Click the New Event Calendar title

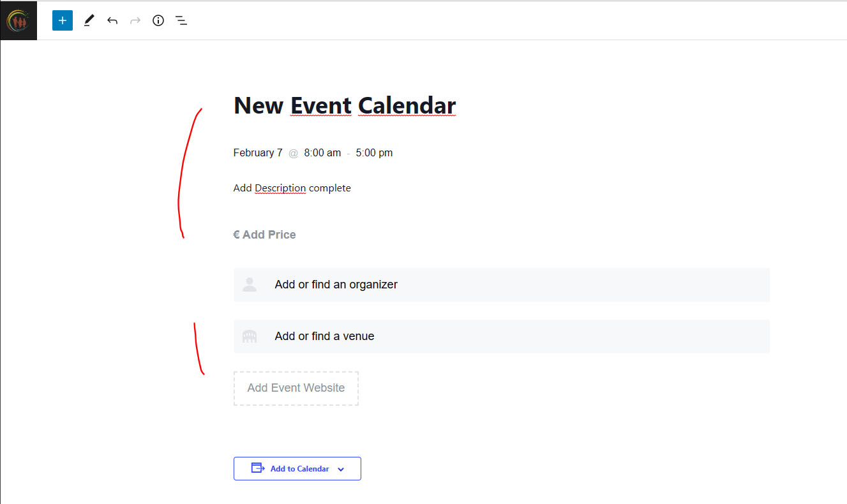click(x=345, y=105)
